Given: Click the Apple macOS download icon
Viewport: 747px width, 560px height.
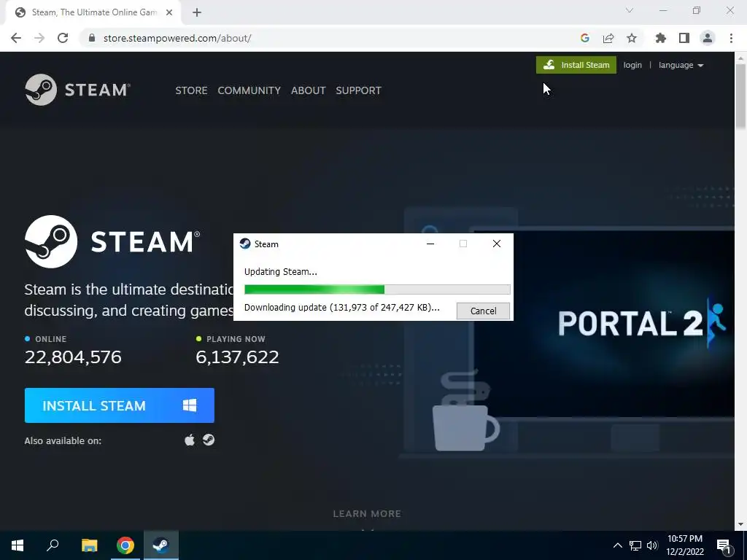Looking at the screenshot, I should (190, 440).
